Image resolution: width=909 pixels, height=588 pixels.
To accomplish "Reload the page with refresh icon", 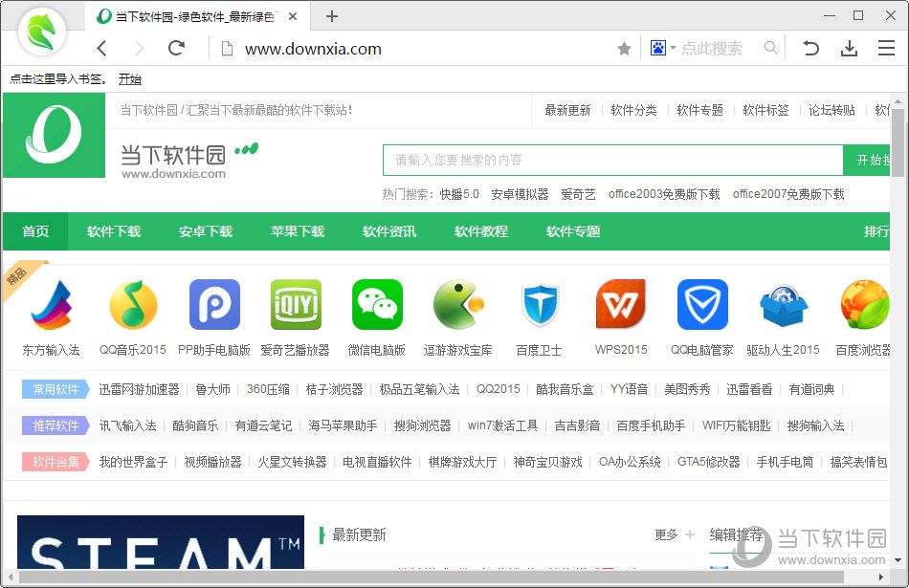I will [x=176, y=48].
